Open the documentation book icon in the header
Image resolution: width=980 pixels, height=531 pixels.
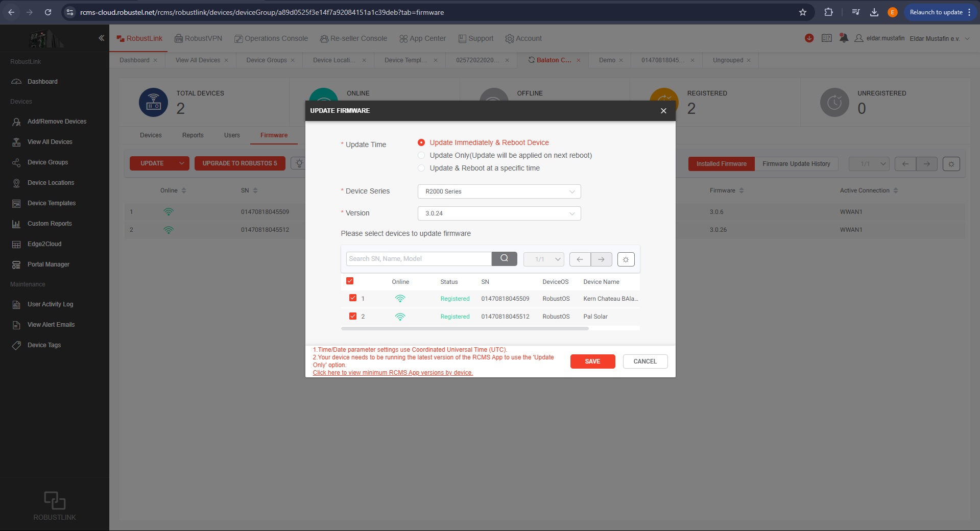click(x=826, y=38)
